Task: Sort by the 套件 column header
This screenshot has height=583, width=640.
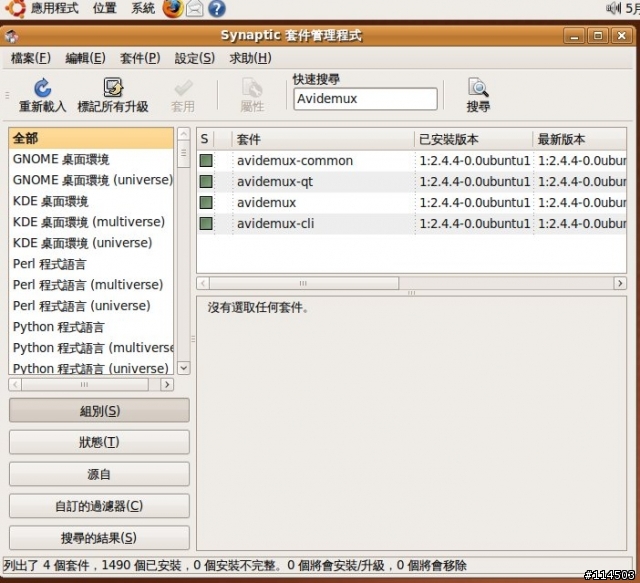Action: tap(323, 139)
